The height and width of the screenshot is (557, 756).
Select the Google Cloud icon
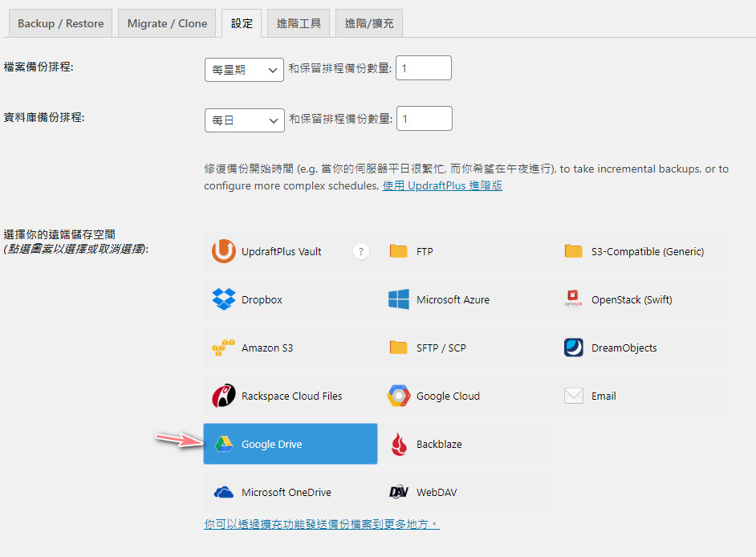point(398,396)
